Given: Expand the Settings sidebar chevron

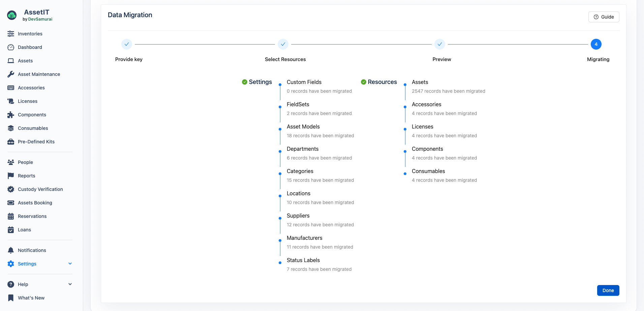Looking at the screenshot, I should pyautogui.click(x=70, y=264).
